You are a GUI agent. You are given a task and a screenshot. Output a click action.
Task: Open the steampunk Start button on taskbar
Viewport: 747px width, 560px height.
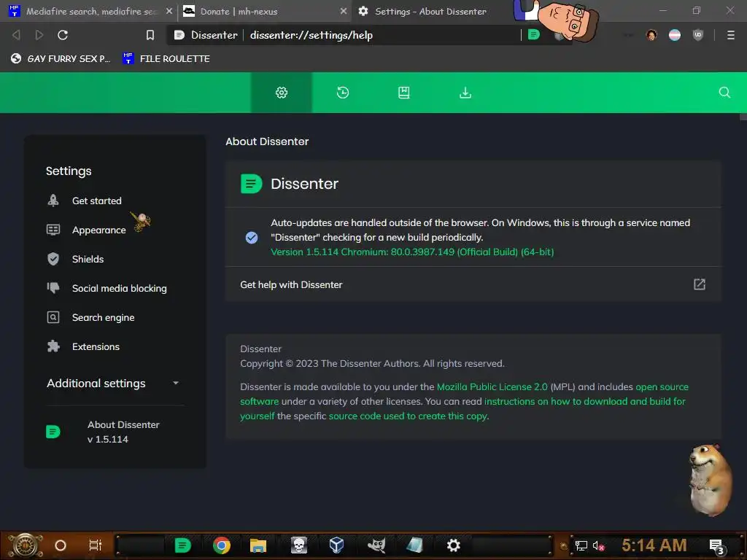26,545
